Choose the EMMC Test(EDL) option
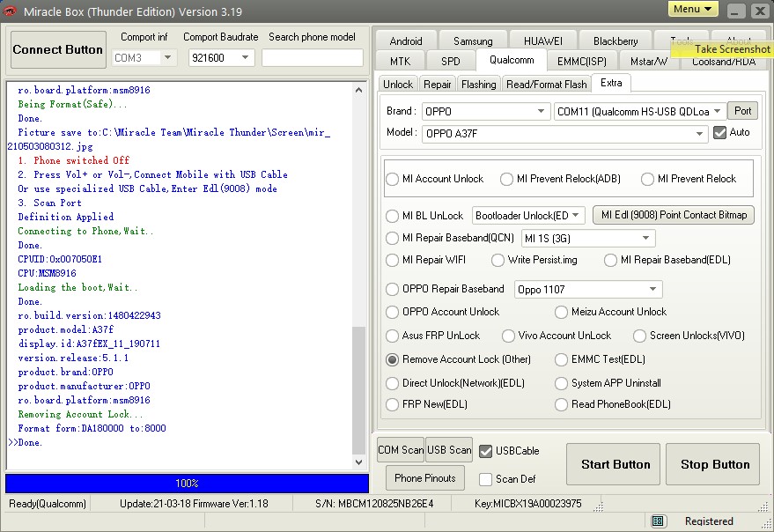This screenshot has width=774, height=532. (561, 359)
